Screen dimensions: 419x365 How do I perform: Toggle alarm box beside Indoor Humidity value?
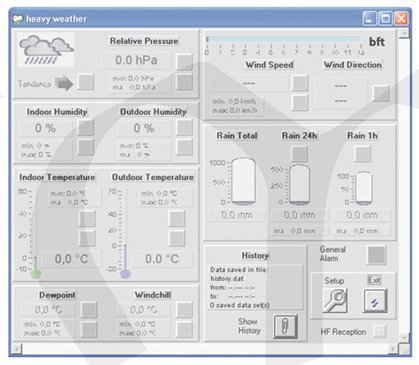tap(86, 128)
